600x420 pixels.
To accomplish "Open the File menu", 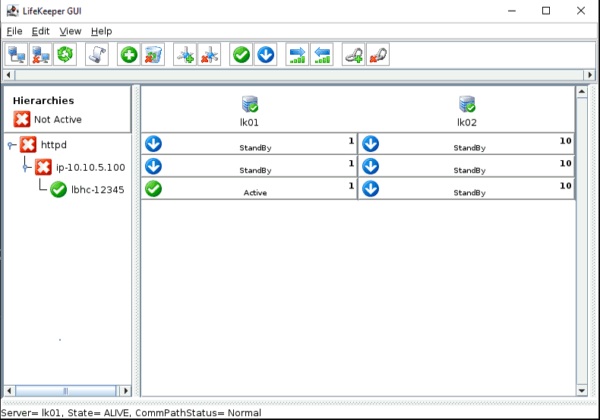I will [15, 31].
